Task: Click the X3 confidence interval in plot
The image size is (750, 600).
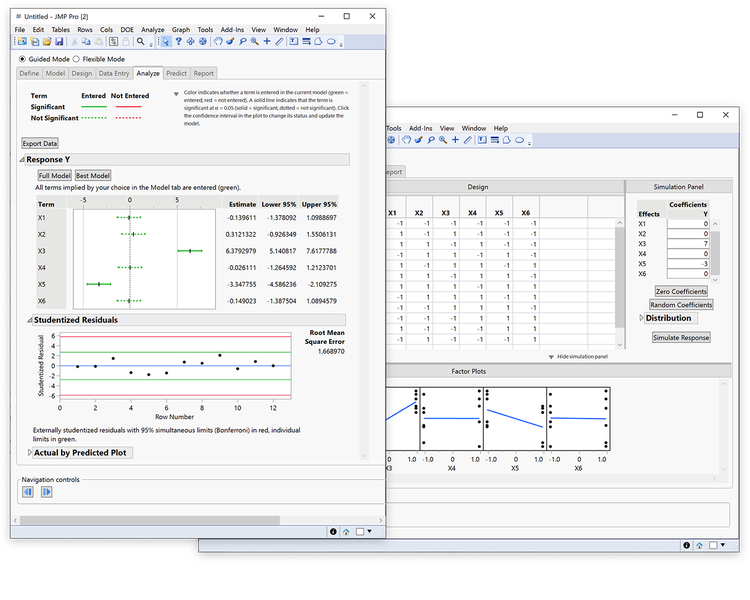Action: tap(190, 250)
